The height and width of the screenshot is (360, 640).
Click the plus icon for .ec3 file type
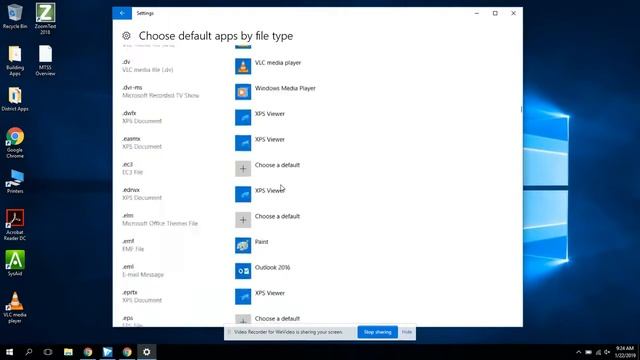point(243,169)
